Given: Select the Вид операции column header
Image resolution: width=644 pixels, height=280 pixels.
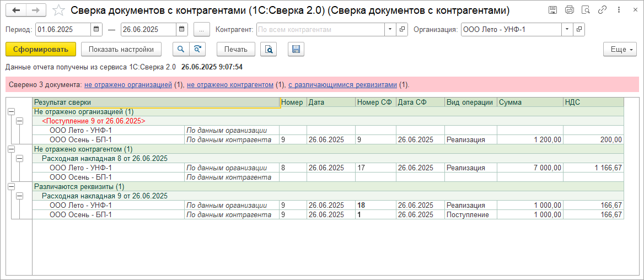Looking at the screenshot, I should (471, 102).
